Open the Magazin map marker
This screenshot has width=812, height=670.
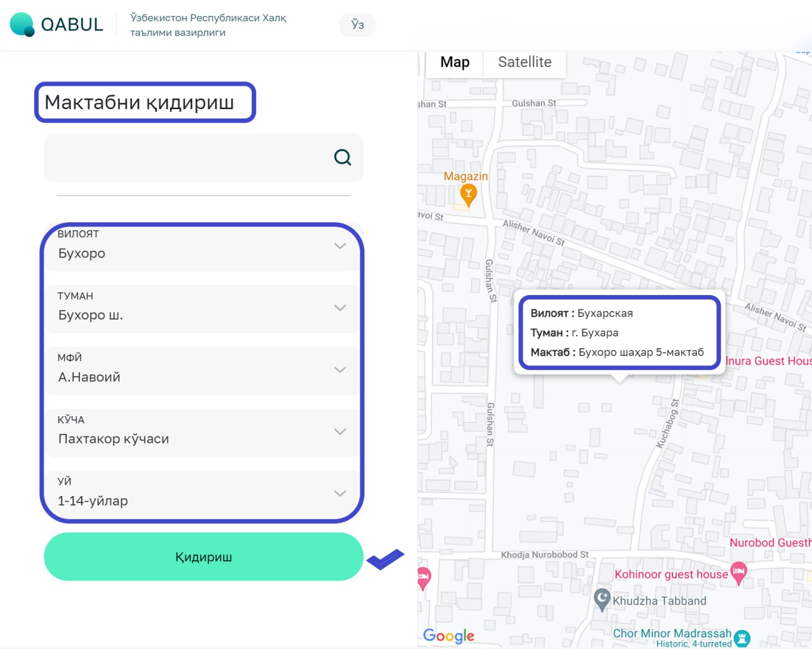pos(468,196)
